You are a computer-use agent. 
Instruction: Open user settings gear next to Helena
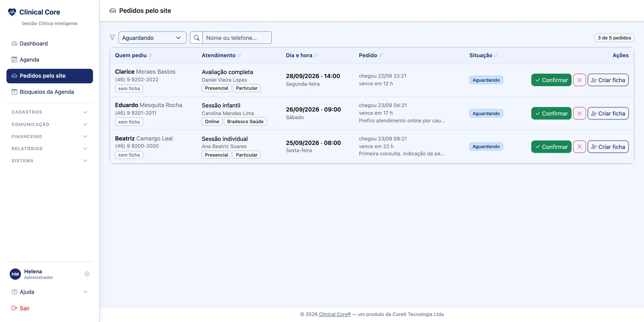(87, 274)
